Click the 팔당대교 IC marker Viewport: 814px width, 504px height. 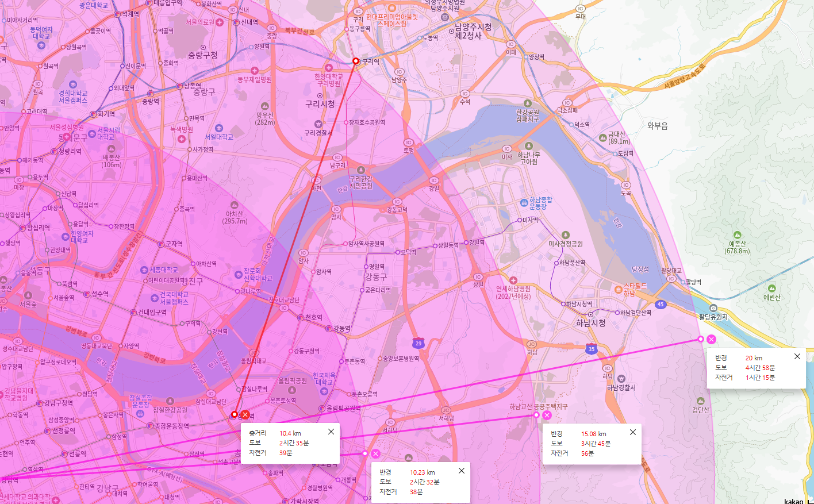pos(671,279)
